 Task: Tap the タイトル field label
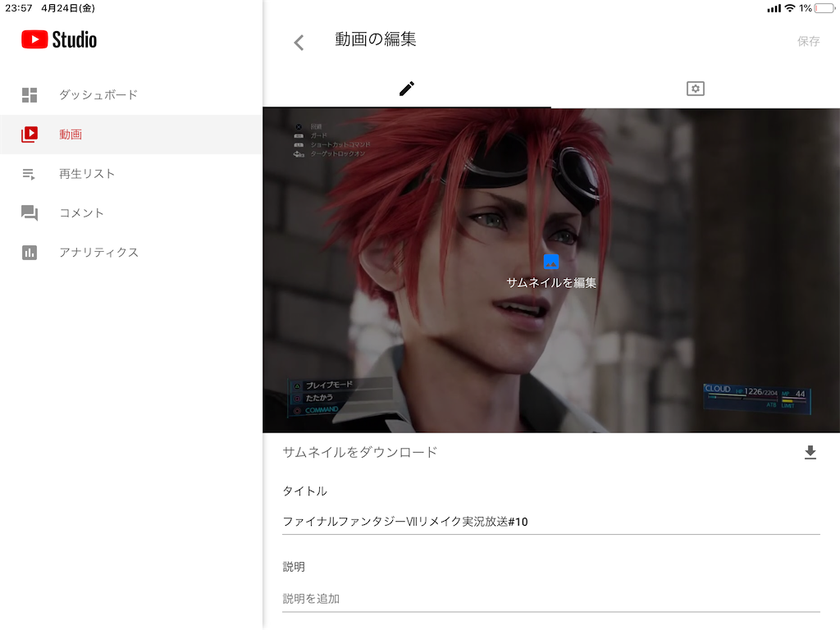[305, 491]
